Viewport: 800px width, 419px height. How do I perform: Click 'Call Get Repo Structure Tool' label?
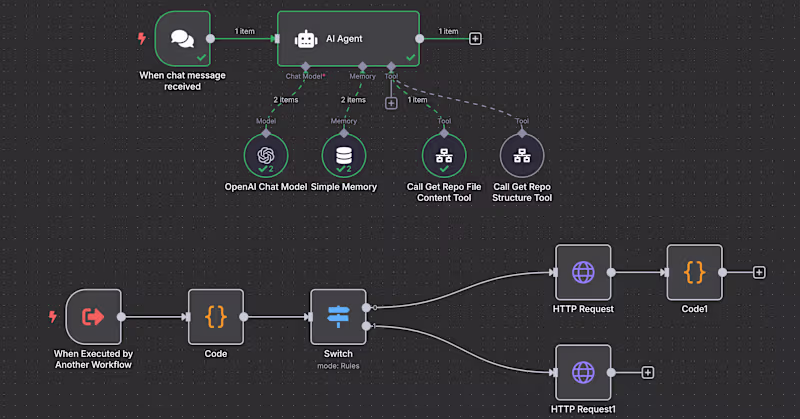[522, 192]
